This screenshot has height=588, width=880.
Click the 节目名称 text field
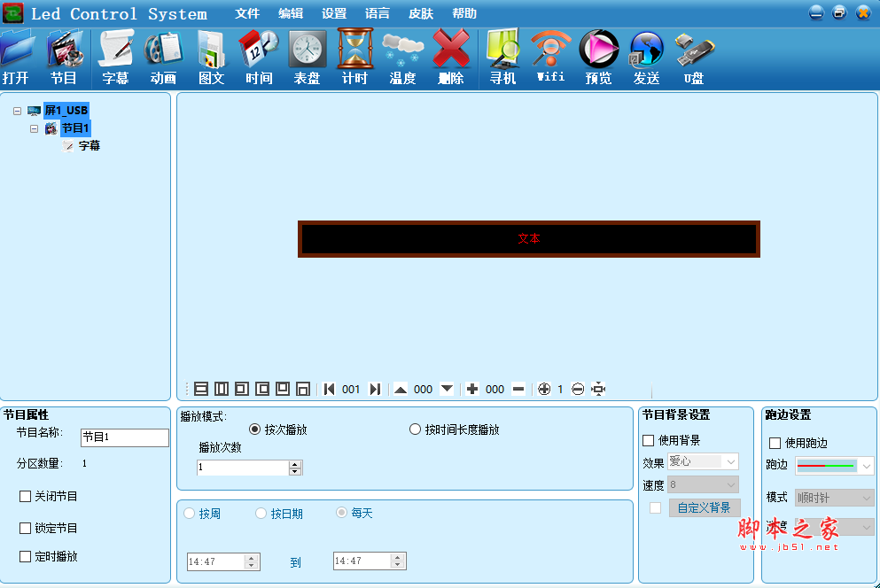(x=125, y=437)
